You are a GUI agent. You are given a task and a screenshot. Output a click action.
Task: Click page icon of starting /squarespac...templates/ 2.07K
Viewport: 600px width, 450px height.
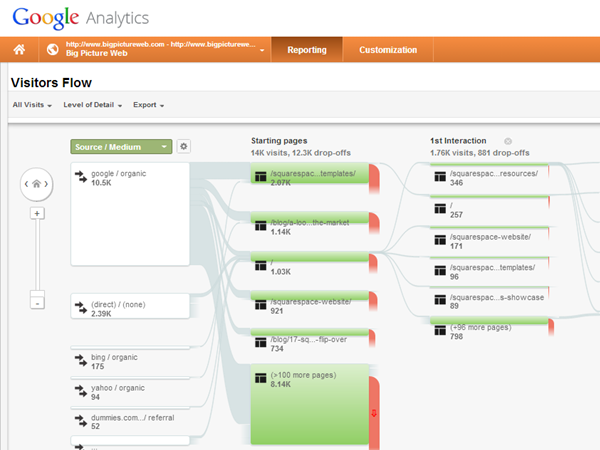[261, 177]
